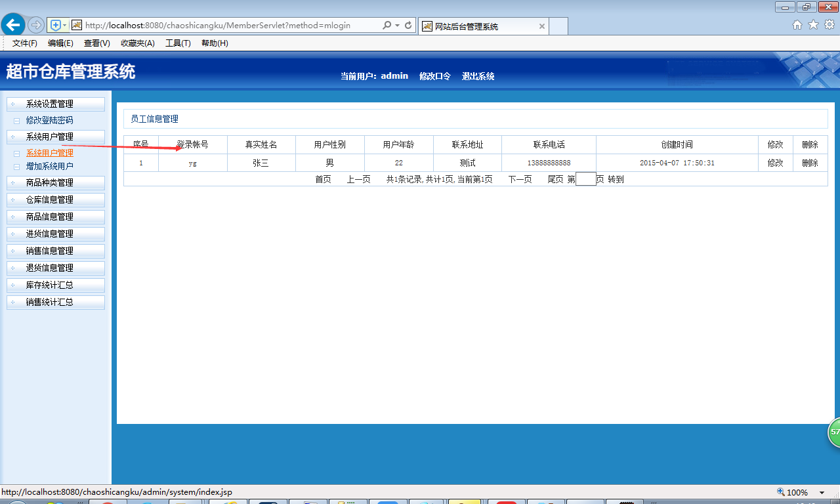Expand the 仓库信息管理 sidebar section

click(55, 199)
